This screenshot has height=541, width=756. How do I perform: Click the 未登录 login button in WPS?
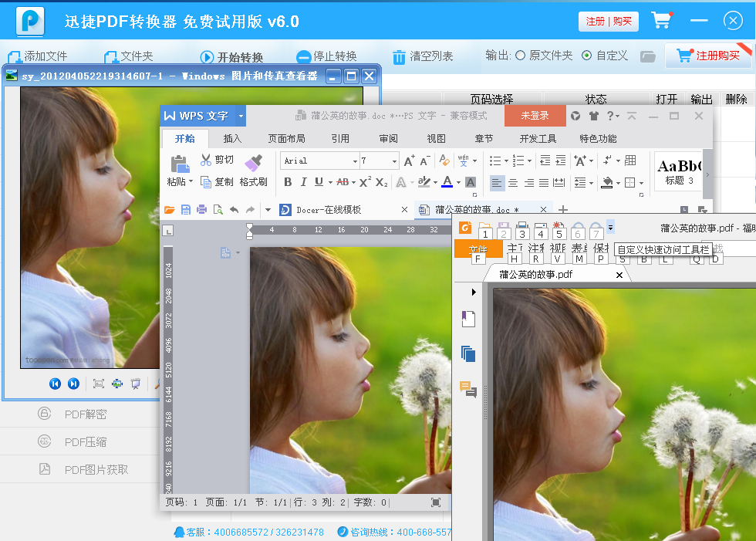535,116
